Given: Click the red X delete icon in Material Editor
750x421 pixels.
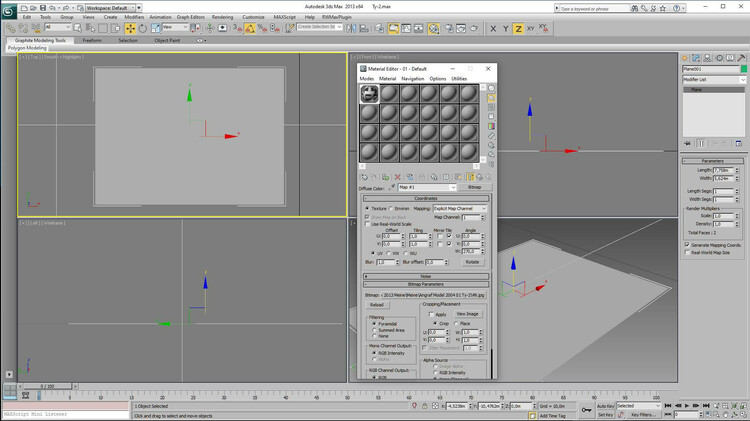Looking at the screenshot, I should pos(397,177).
